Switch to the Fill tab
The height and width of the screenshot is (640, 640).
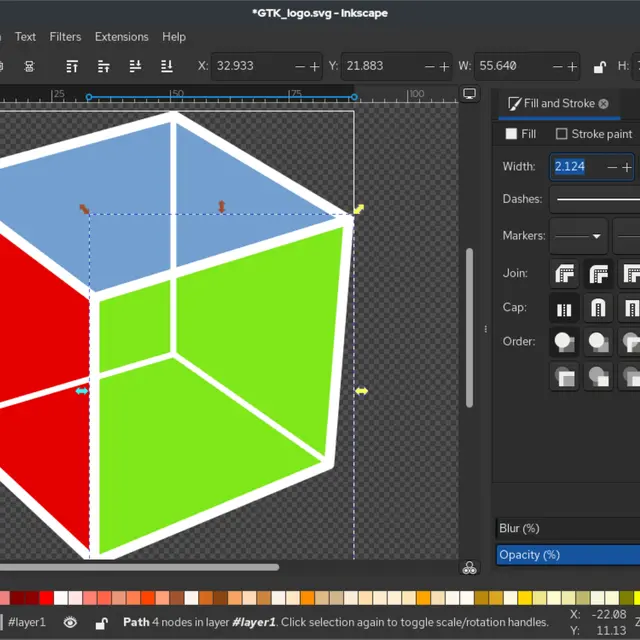click(x=521, y=133)
